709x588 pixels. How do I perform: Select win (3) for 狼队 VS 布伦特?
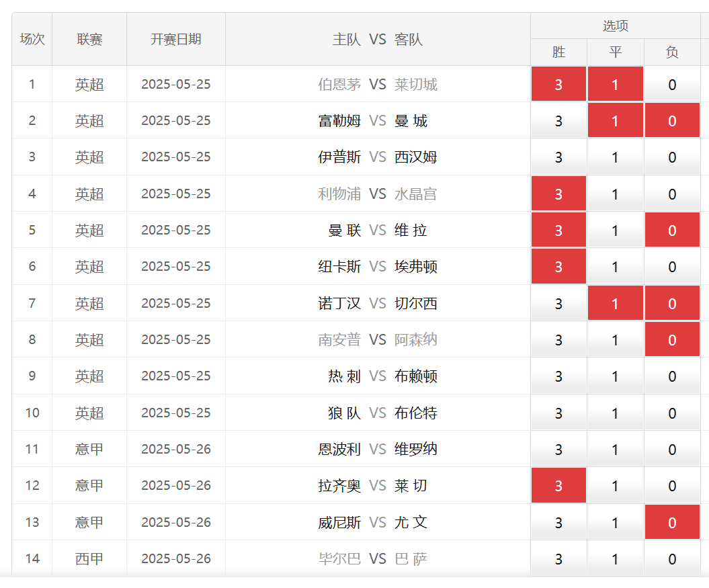(x=558, y=413)
